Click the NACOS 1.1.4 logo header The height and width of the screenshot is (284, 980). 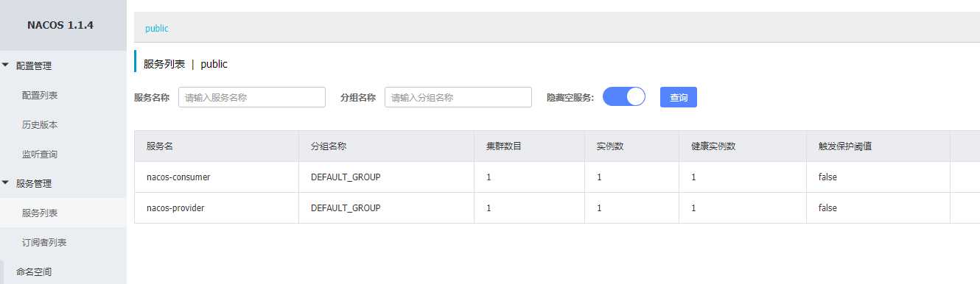pos(60,25)
